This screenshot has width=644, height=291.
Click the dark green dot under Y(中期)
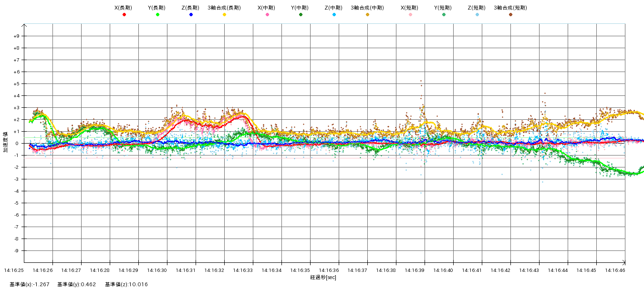(x=301, y=15)
